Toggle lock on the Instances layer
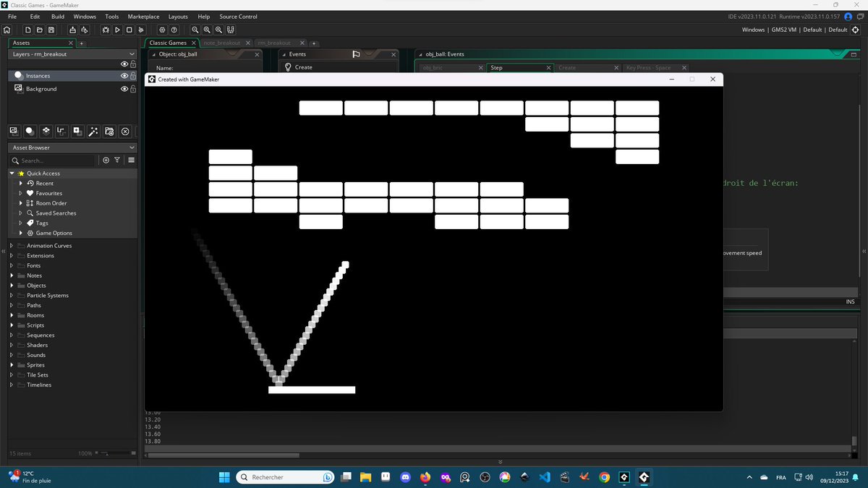The image size is (868, 488). [x=133, y=75]
